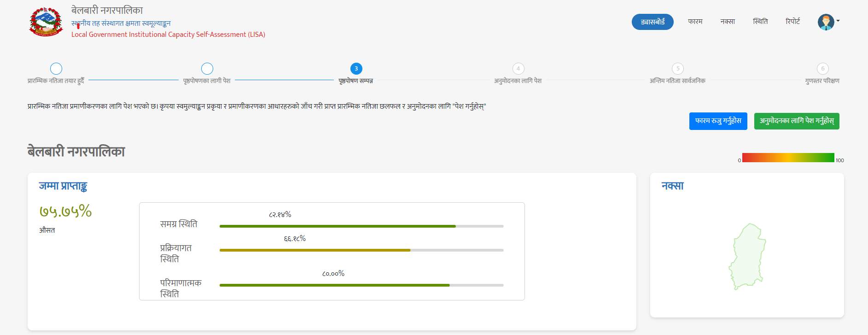Image resolution: width=868 pixels, height=335 pixels.
Task: Select step 3 पृष्ठपोषण सम्पन्न circle
Action: (x=356, y=69)
